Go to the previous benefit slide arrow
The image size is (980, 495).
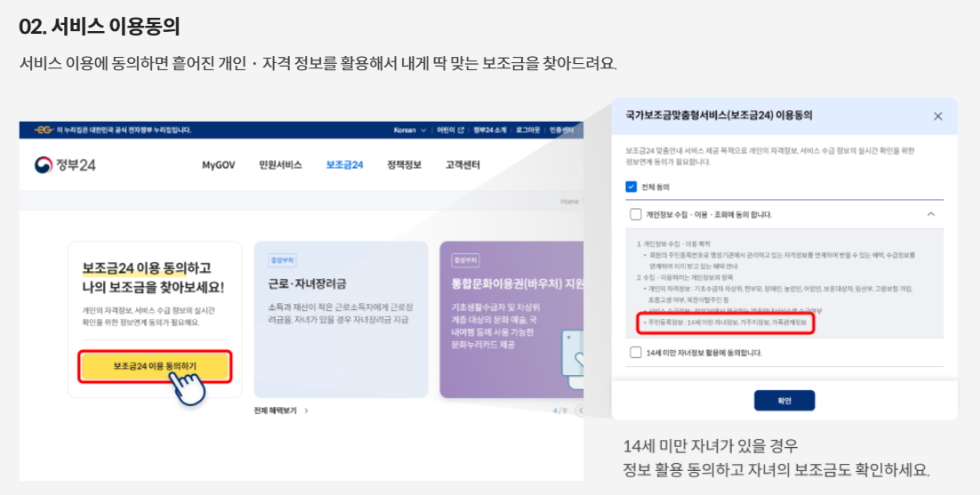(580, 410)
